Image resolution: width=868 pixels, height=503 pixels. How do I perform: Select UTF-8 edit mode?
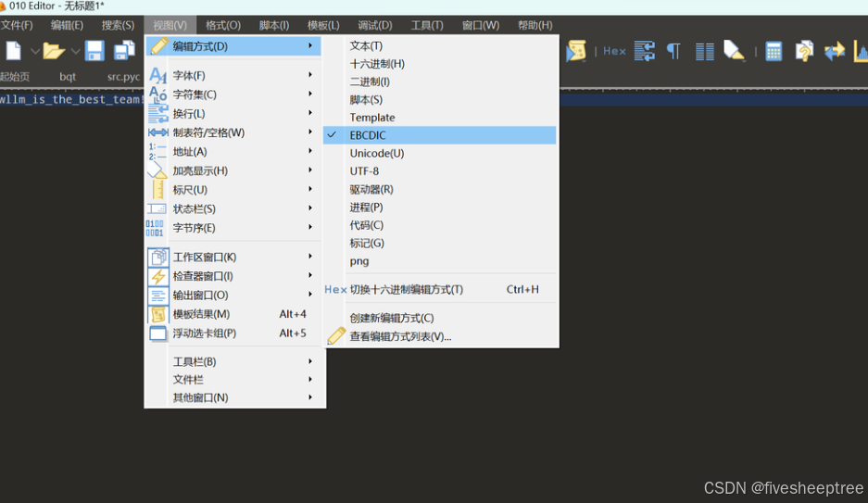coord(439,171)
